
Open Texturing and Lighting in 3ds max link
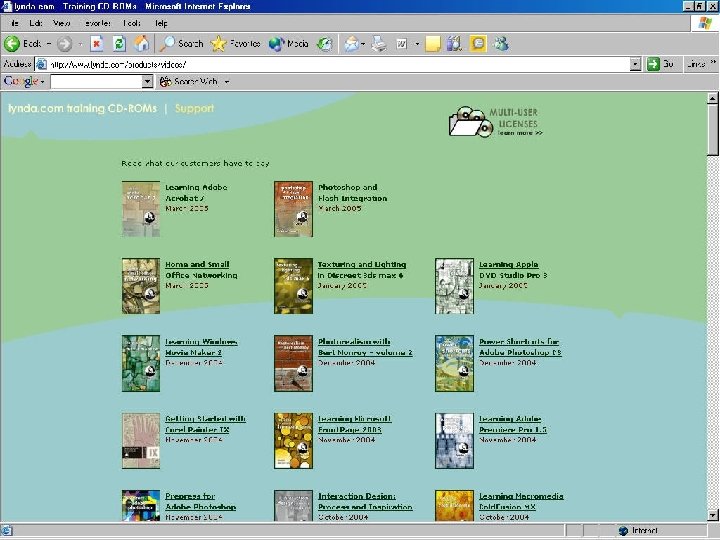362,270
